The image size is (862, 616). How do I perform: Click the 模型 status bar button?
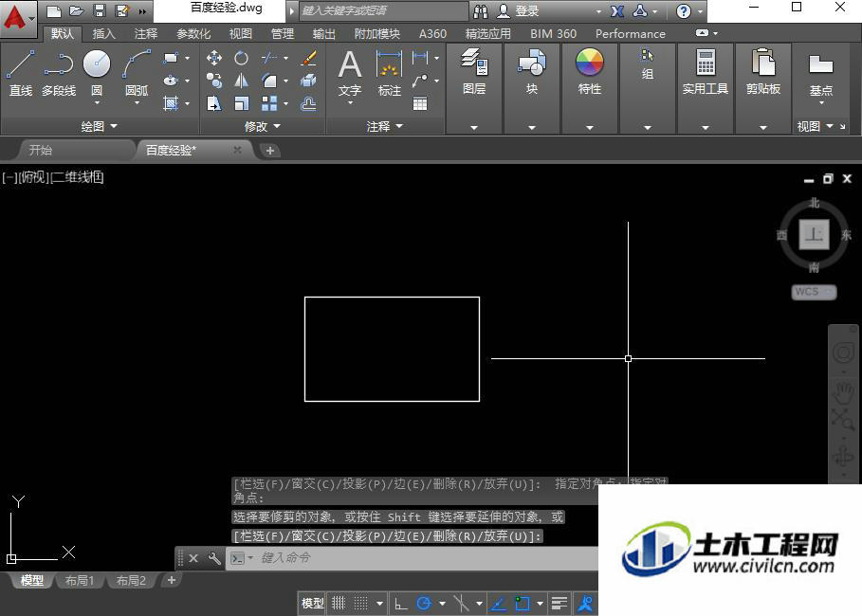point(313,604)
